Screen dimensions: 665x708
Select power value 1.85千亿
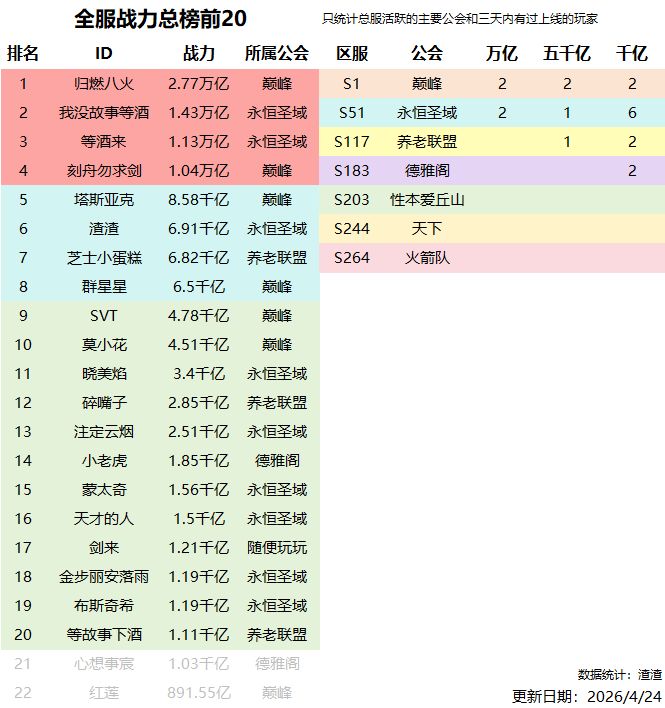coord(199,461)
